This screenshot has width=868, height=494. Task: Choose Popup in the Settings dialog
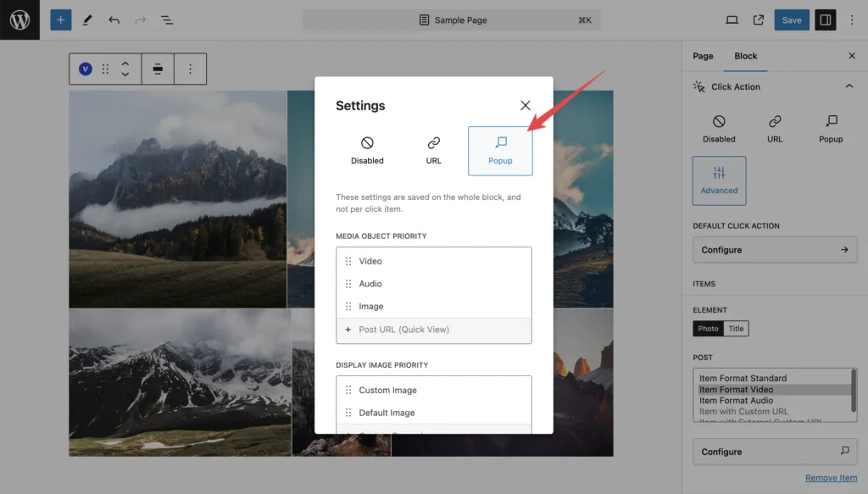coord(500,151)
